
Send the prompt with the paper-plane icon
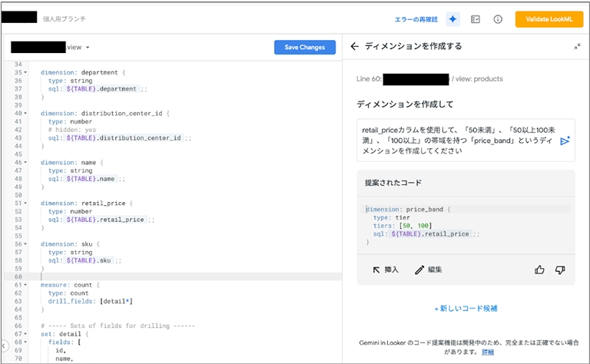click(565, 141)
